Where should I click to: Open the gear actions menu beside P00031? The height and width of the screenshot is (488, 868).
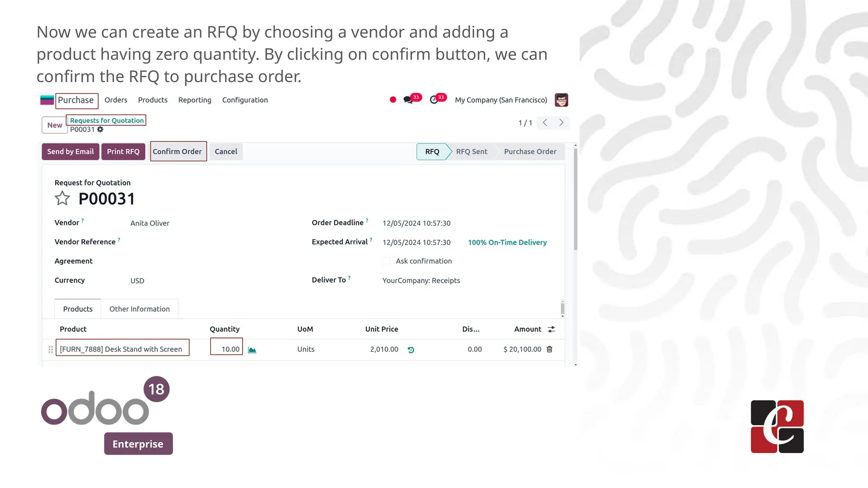[x=100, y=129]
